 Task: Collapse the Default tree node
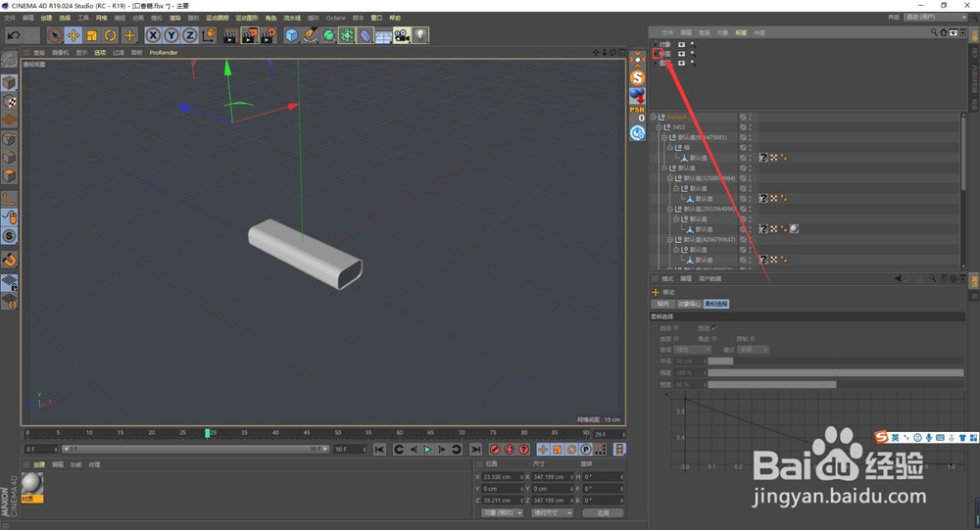[653, 117]
